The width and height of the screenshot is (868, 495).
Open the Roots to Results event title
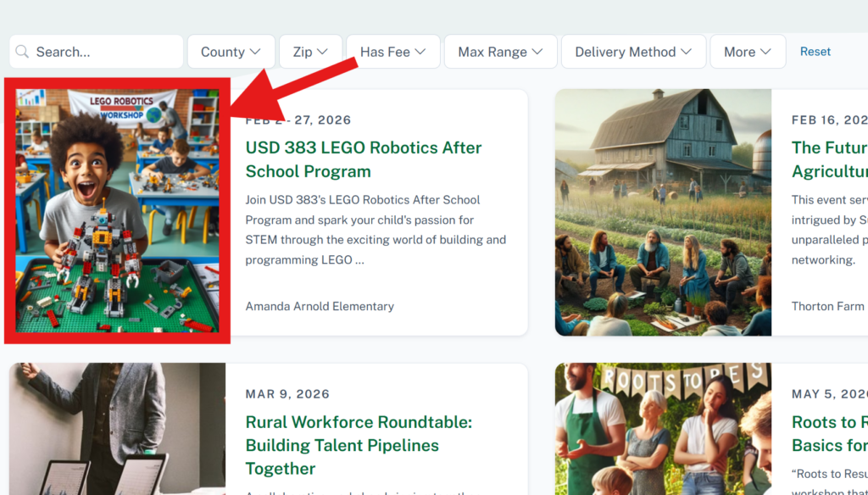tap(829, 433)
